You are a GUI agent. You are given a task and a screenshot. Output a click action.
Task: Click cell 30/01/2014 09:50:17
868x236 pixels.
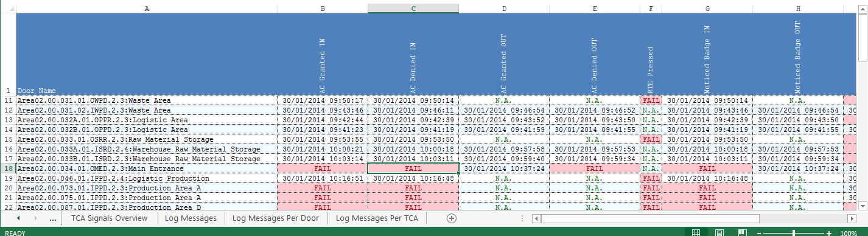(x=323, y=100)
